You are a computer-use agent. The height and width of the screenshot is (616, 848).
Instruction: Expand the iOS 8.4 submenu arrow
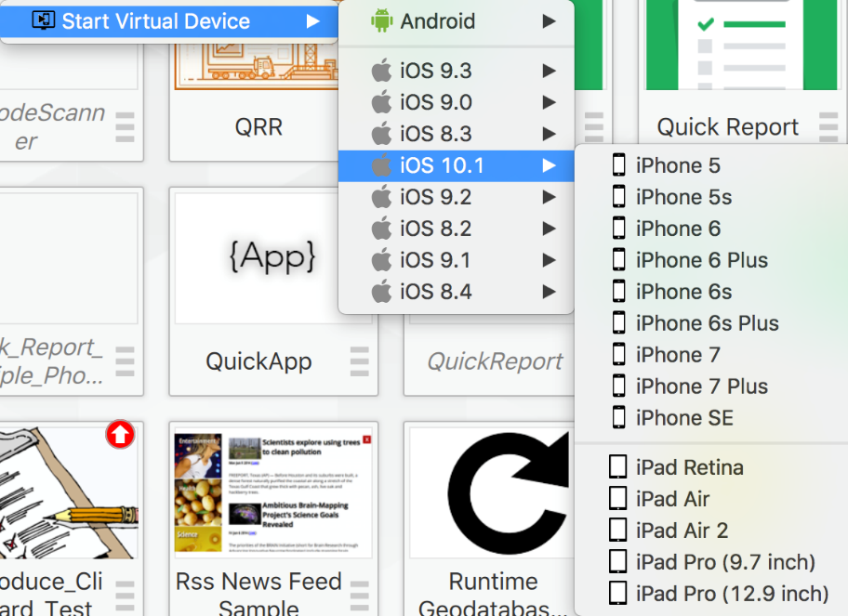point(549,292)
